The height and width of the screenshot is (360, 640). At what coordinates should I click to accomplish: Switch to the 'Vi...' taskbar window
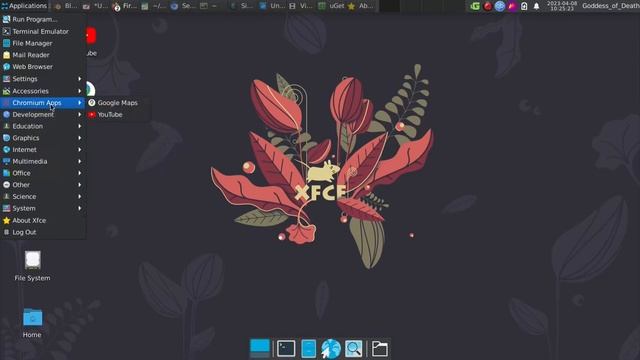pos(301,6)
